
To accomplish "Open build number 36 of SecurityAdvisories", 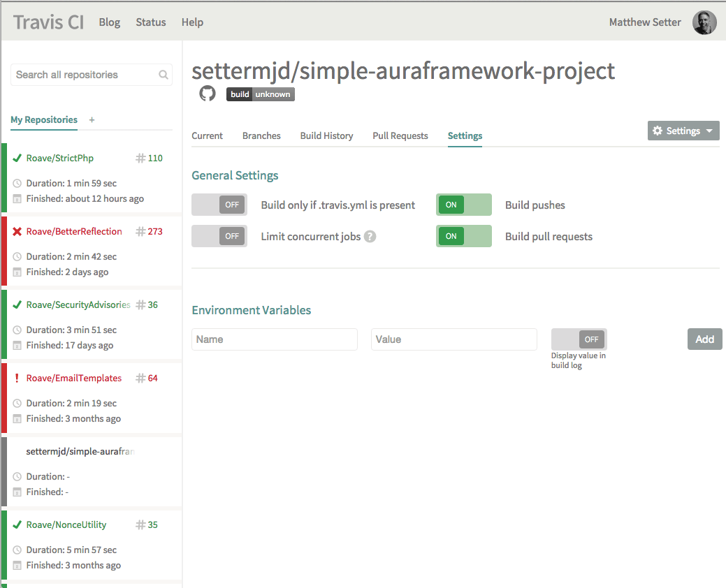I will [x=153, y=305].
